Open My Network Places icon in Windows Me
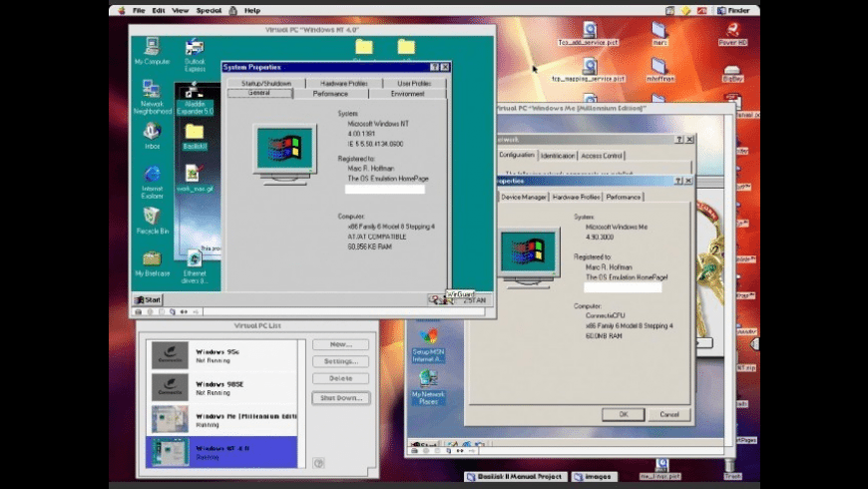 [x=428, y=386]
